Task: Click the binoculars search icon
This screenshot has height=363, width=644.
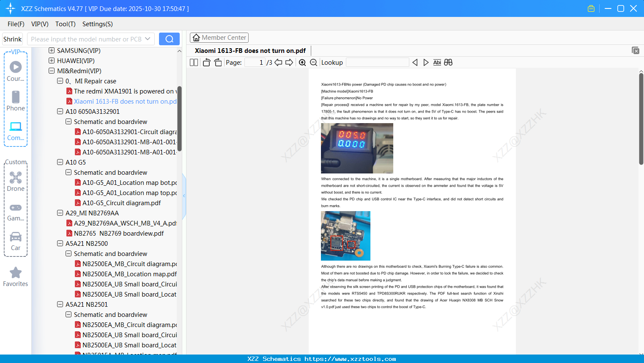Action: pos(448,63)
